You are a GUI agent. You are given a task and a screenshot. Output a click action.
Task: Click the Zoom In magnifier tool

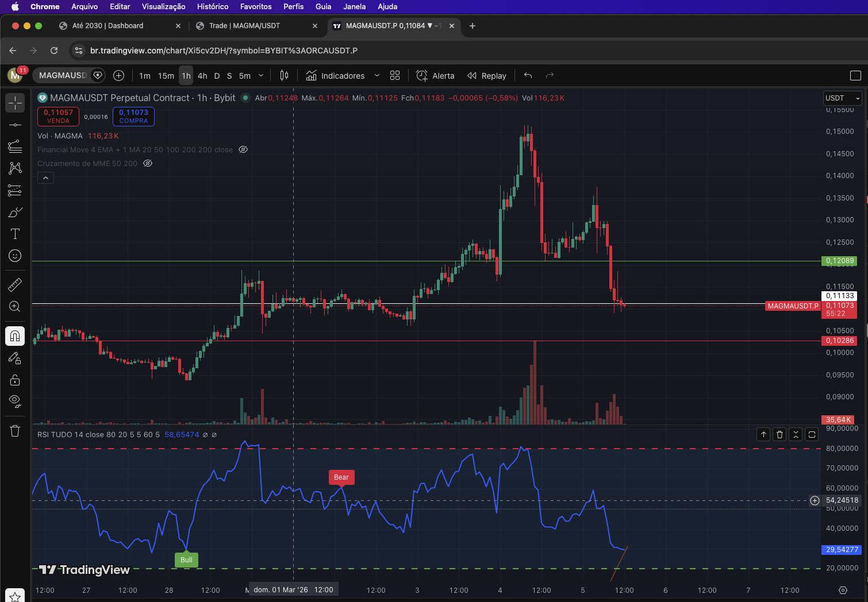point(15,307)
